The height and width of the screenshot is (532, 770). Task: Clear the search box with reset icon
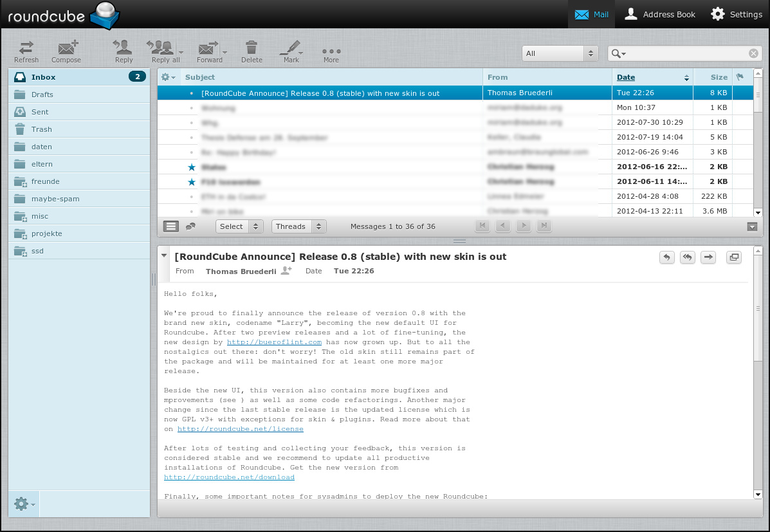[753, 53]
